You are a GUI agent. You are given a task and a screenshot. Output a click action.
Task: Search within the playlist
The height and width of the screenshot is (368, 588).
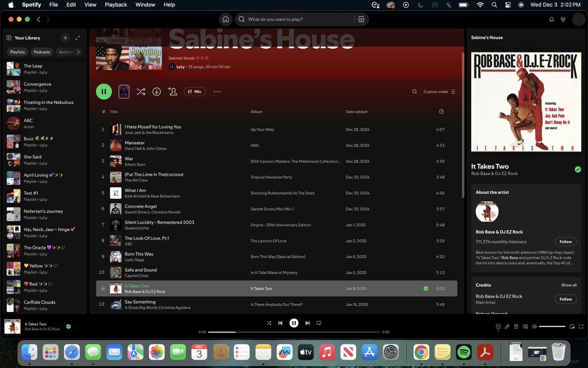pyautogui.click(x=415, y=92)
